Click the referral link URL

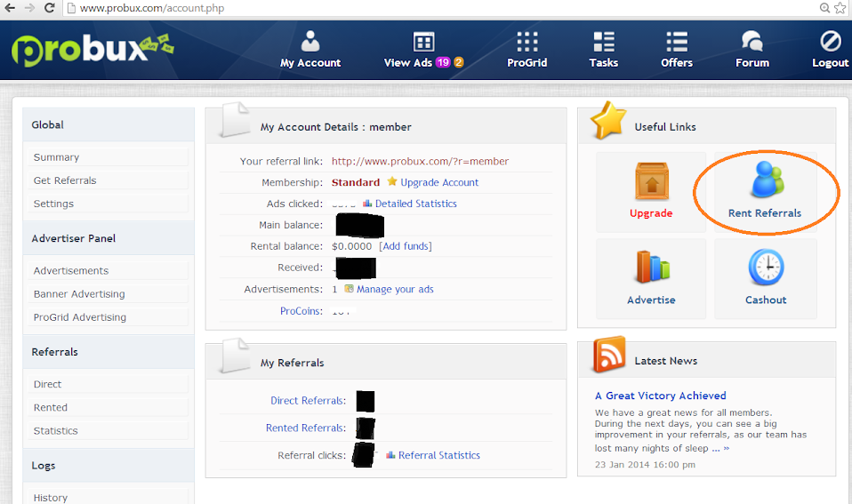[x=420, y=161]
